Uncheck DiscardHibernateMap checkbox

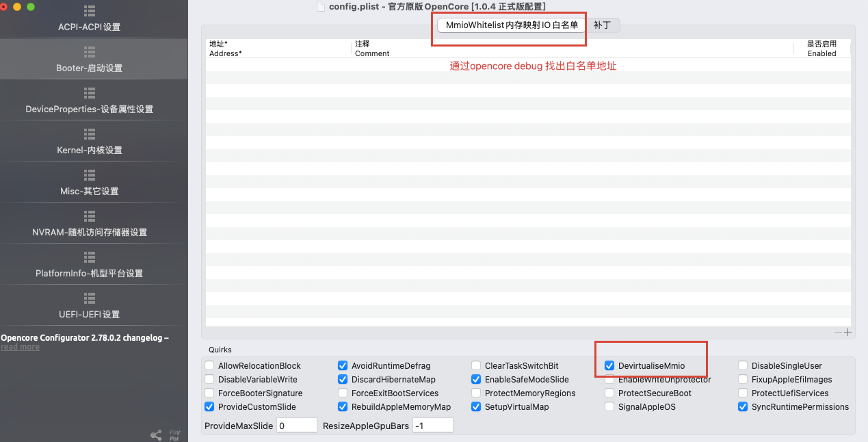(343, 380)
